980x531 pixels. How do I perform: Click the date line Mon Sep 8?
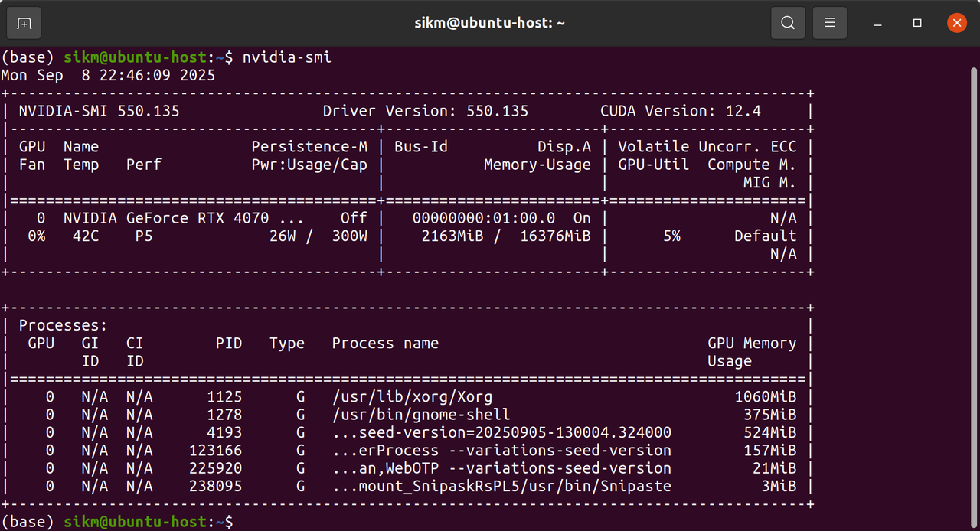tap(108, 75)
